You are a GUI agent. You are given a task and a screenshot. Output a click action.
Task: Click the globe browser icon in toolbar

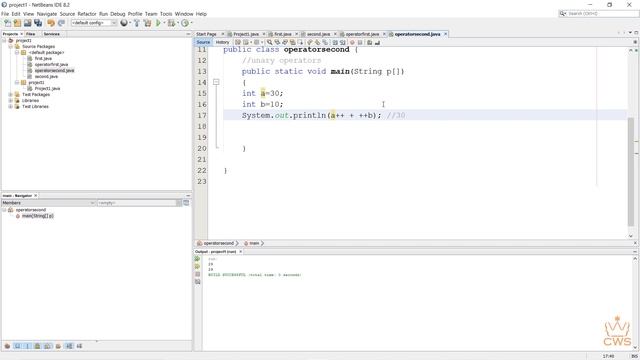pos(124,23)
